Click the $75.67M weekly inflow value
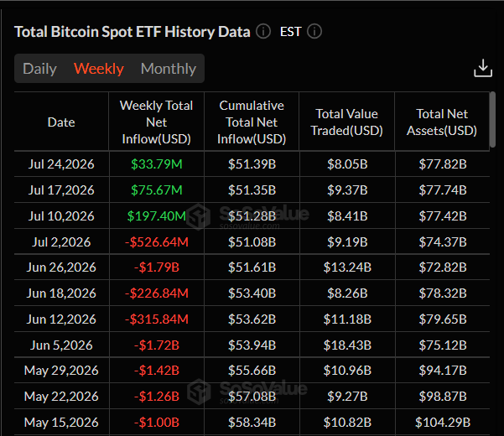Screen dimensions: 504x436 tap(157, 190)
